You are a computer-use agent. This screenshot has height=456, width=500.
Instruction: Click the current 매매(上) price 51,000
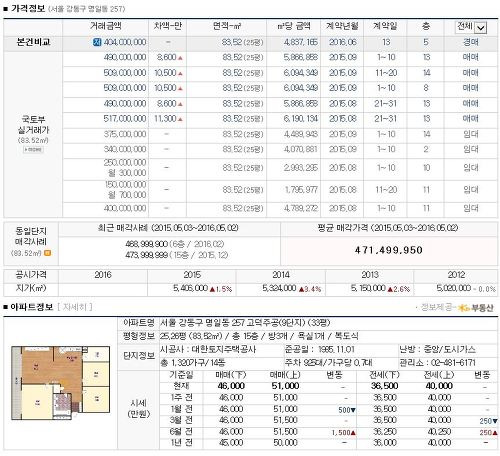pos(285,386)
